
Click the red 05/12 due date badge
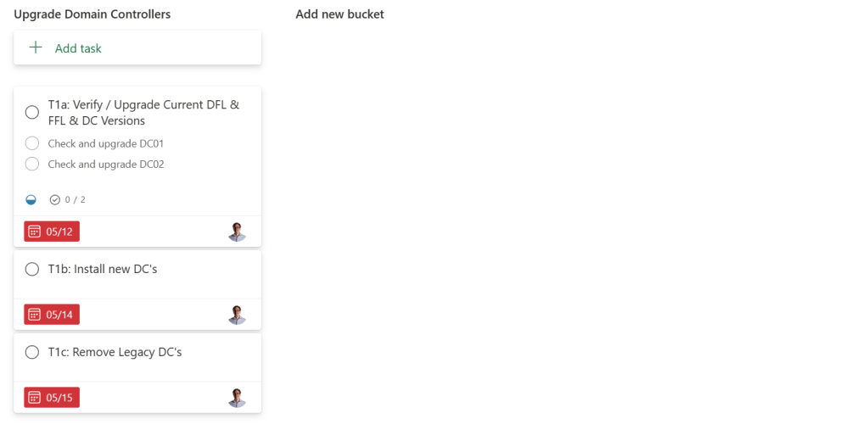tap(52, 232)
